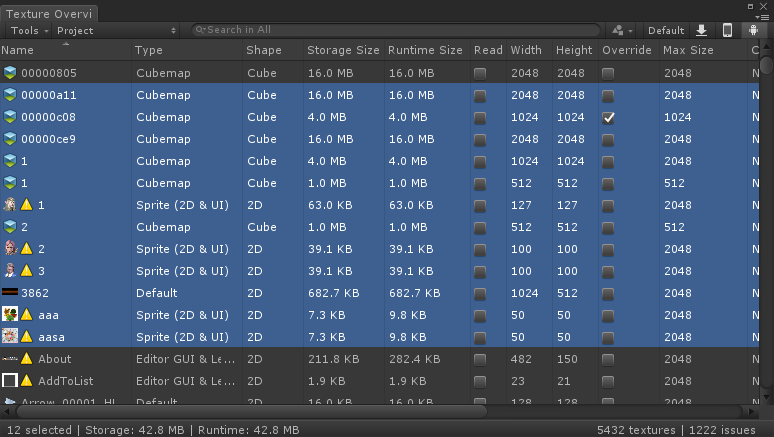This screenshot has height=437, width=774.
Task: Click thumbnail of sprite 3
Action: tap(10, 271)
